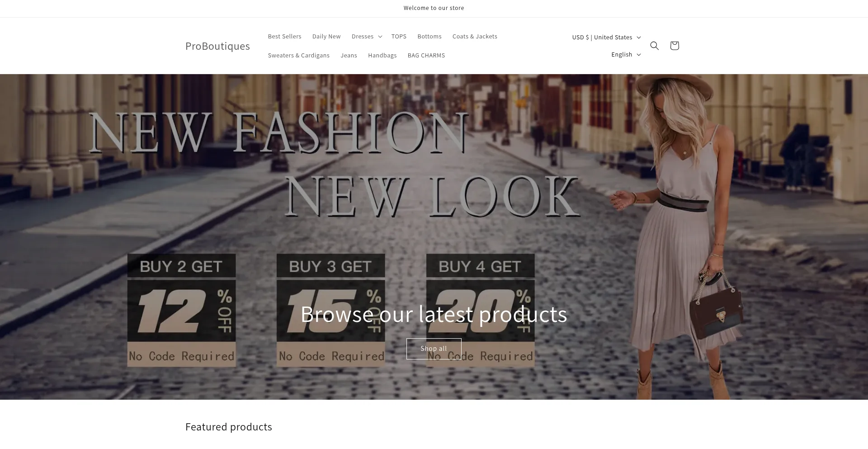
Task: Click the Featured products heading
Action: 228,427
